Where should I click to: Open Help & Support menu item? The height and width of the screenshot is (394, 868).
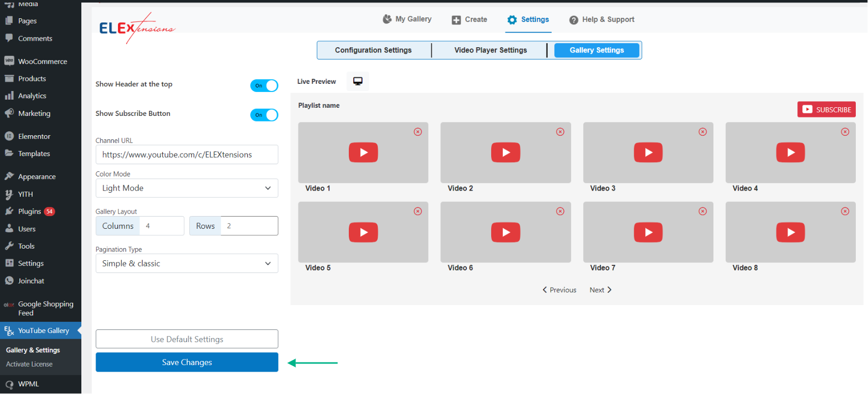(602, 20)
